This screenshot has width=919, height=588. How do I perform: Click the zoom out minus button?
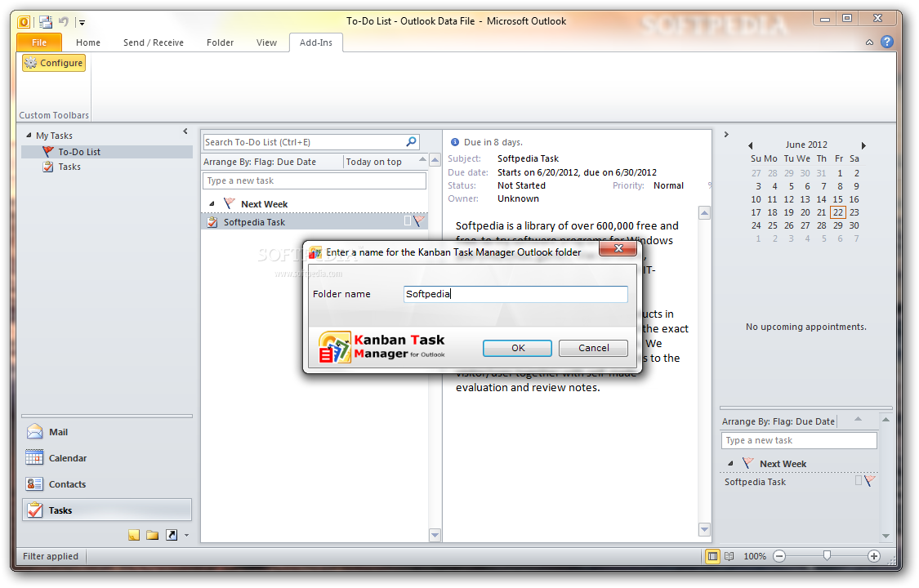pos(779,556)
